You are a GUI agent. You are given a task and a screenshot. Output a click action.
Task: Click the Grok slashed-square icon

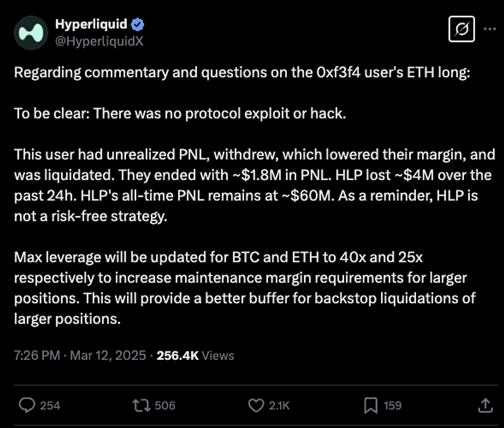462,28
